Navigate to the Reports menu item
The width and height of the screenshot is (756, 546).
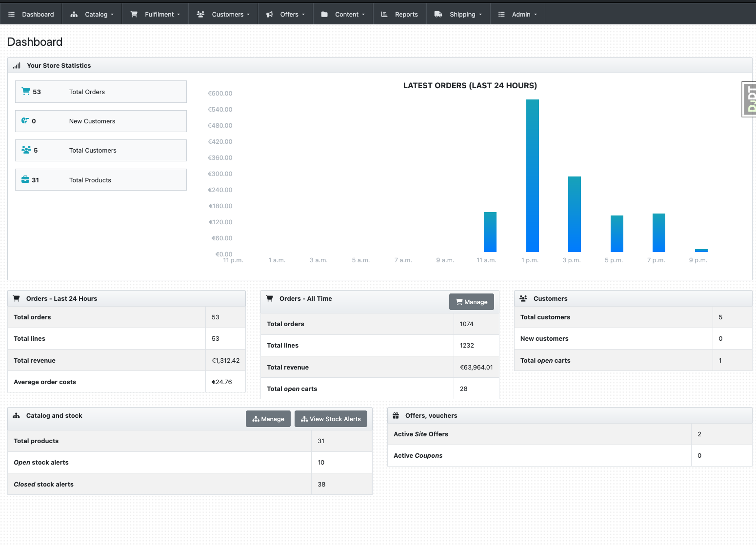[x=406, y=14]
